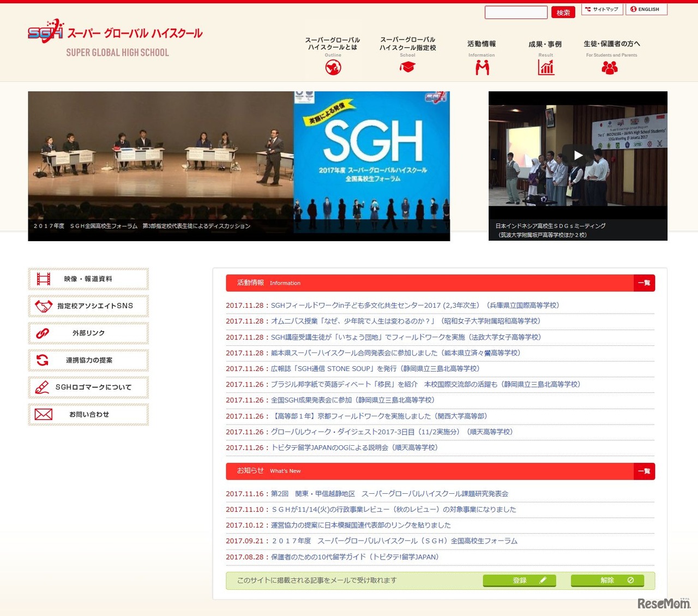This screenshot has width=698, height=616.
Task: Click 一覧 to view all 活動情報 entries
Action: 643,283
